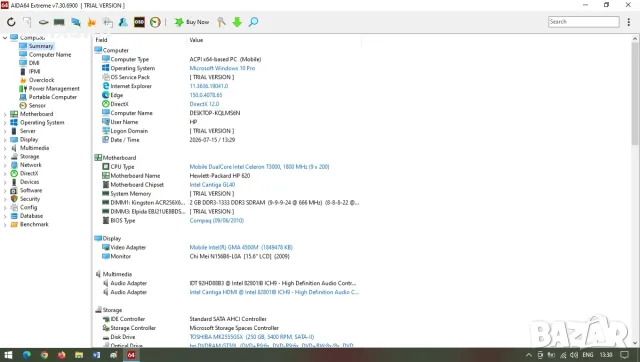The image size is (640, 362).
Task: Expand the Server tree node
Action: coord(5,131)
